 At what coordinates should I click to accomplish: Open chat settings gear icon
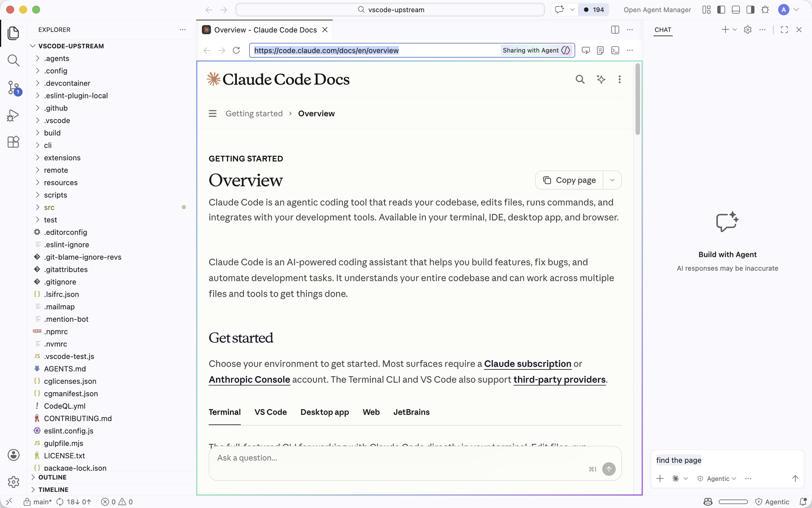748,30
